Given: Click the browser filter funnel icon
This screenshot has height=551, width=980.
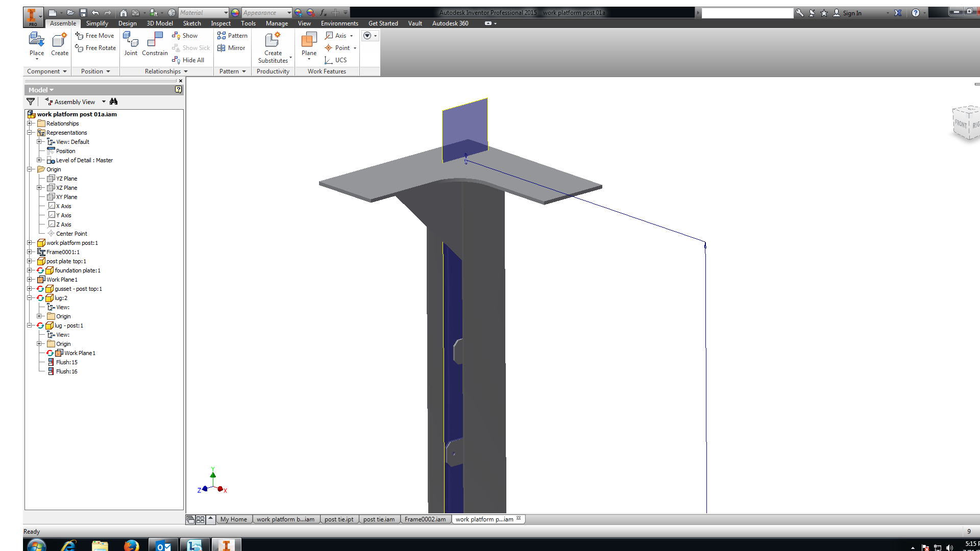Looking at the screenshot, I should [31, 102].
